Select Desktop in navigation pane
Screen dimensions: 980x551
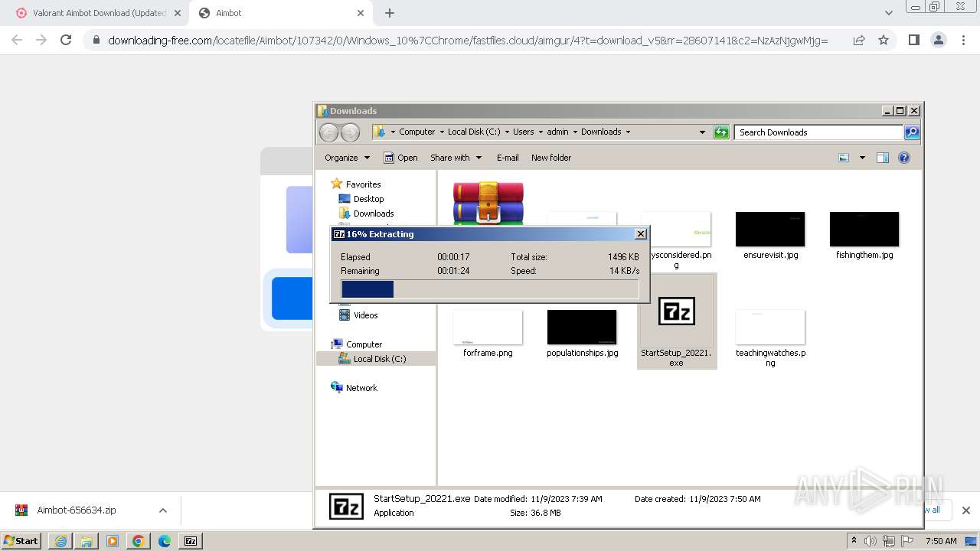(x=361, y=199)
